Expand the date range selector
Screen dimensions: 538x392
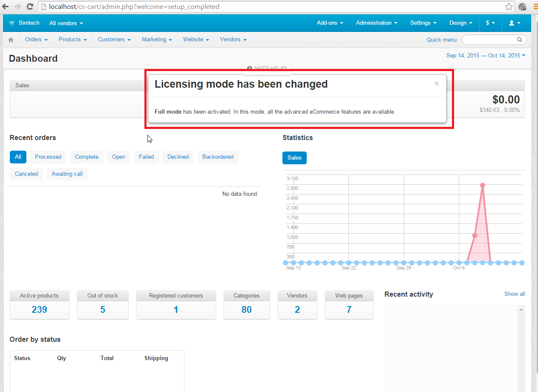(486, 55)
